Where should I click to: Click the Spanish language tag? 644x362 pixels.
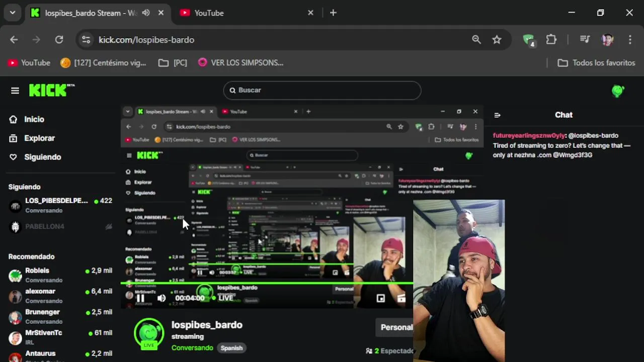point(231,348)
